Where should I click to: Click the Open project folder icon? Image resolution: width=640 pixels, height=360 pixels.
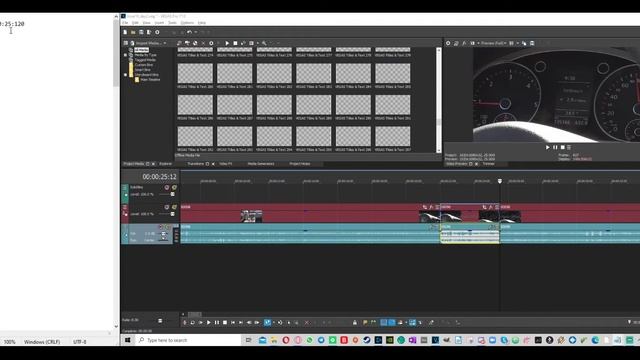pos(133,32)
